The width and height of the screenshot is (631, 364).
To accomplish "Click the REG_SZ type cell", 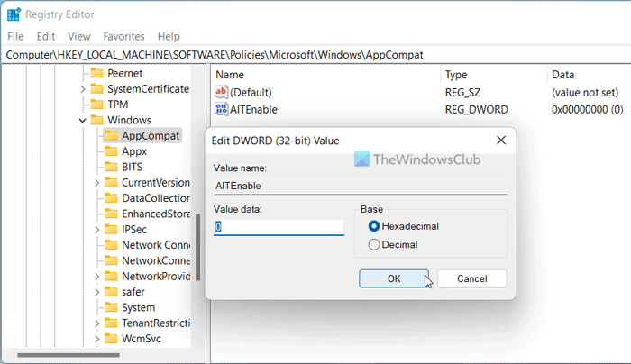I will coord(462,92).
